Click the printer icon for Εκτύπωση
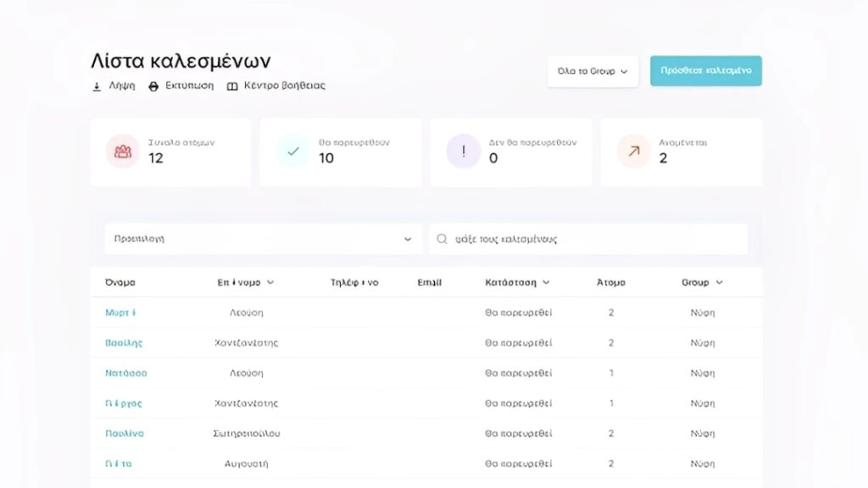The width and height of the screenshot is (868, 488). click(x=153, y=86)
